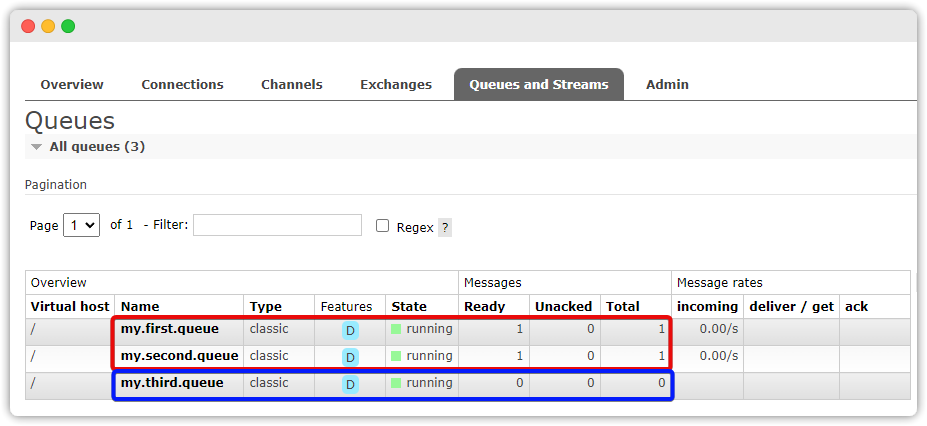Click the yellow minimize window button
This screenshot has width=927, height=426.
coord(48,26)
